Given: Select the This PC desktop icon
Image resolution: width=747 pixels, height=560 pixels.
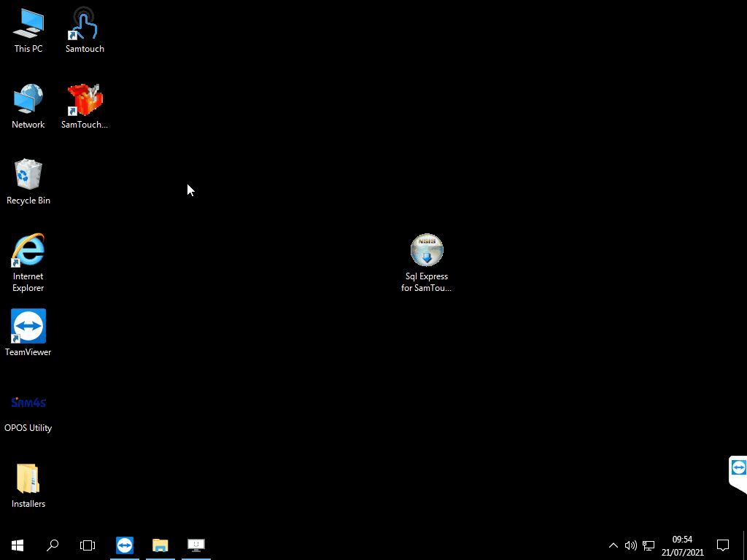Looking at the screenshot, I should click(x=28, y=30).
